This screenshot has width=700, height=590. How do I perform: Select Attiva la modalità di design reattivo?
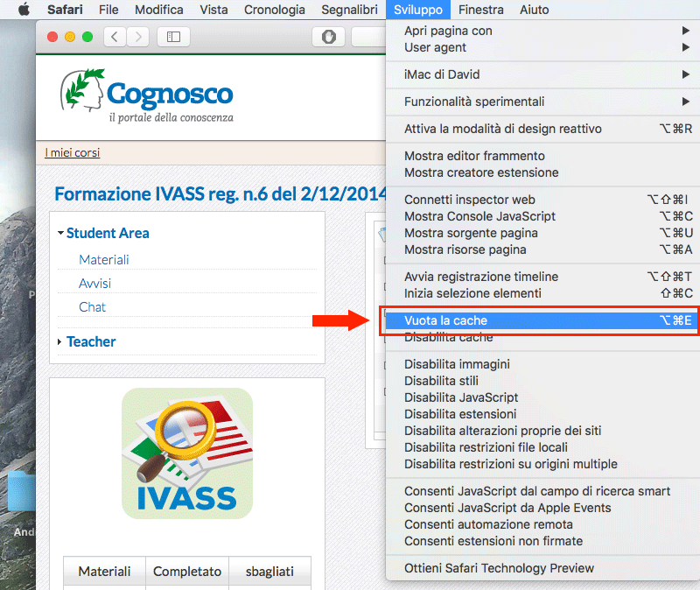coord(542,129)
